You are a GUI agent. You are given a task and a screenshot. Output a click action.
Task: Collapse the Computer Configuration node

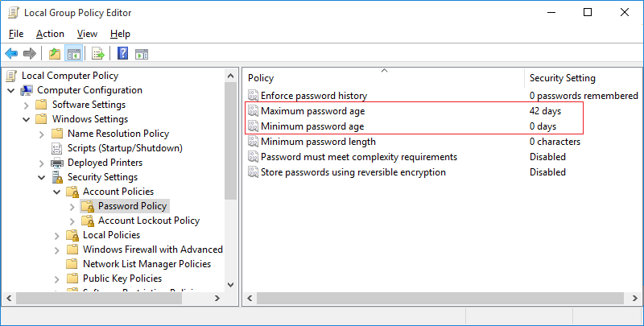click(11, 90)
